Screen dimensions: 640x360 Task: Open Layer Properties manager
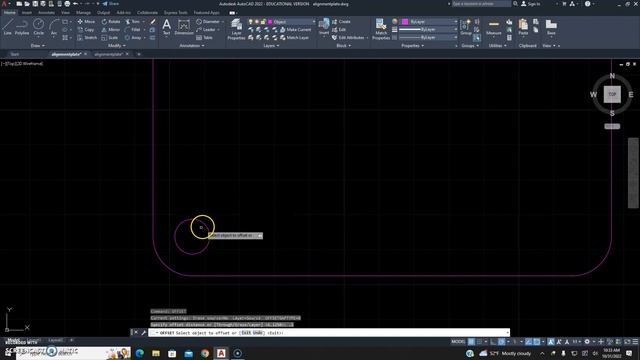(x=236, y=29)
